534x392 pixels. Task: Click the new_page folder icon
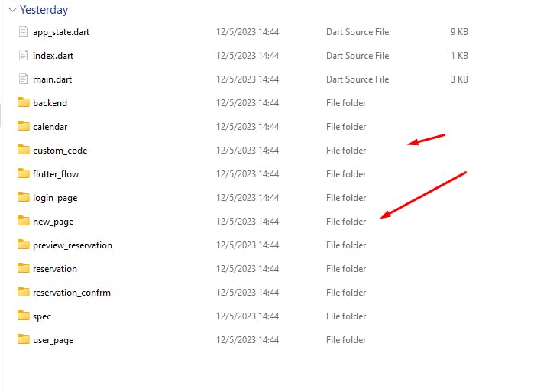23,222
